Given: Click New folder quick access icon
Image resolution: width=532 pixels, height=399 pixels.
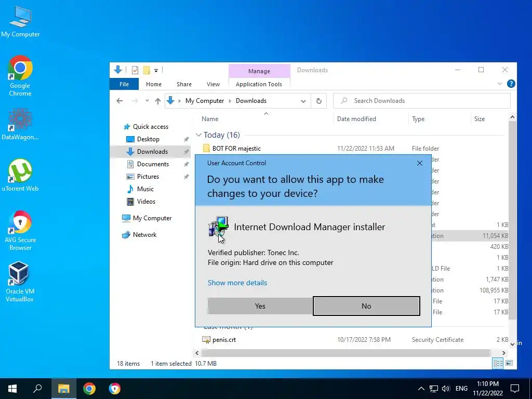Looking at the screenshot, I should coord(146,70).
